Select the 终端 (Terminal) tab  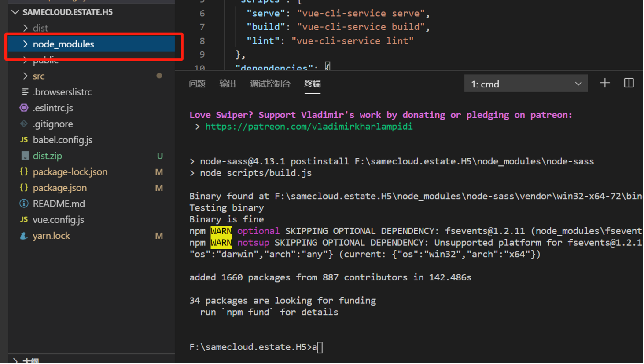point(313,84)
